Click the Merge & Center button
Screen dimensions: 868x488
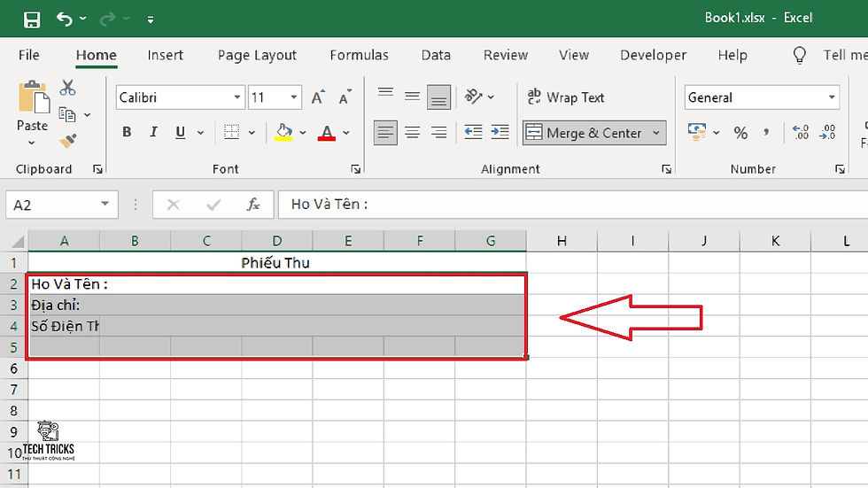click(585, 133)
